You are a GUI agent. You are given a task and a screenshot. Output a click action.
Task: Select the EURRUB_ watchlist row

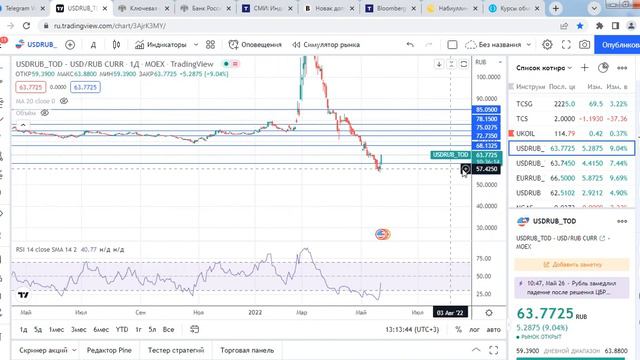pyautogui.click(x=572, y=178)
